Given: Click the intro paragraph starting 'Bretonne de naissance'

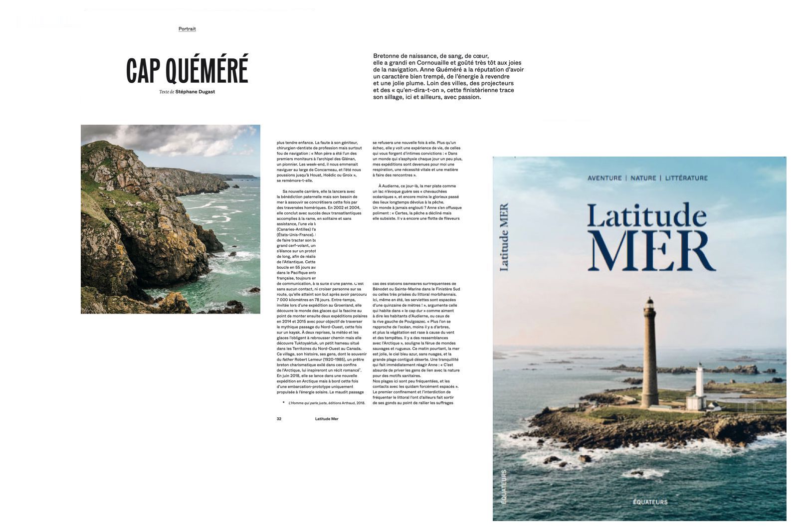Looking at the screenshot, I should 448,76.
